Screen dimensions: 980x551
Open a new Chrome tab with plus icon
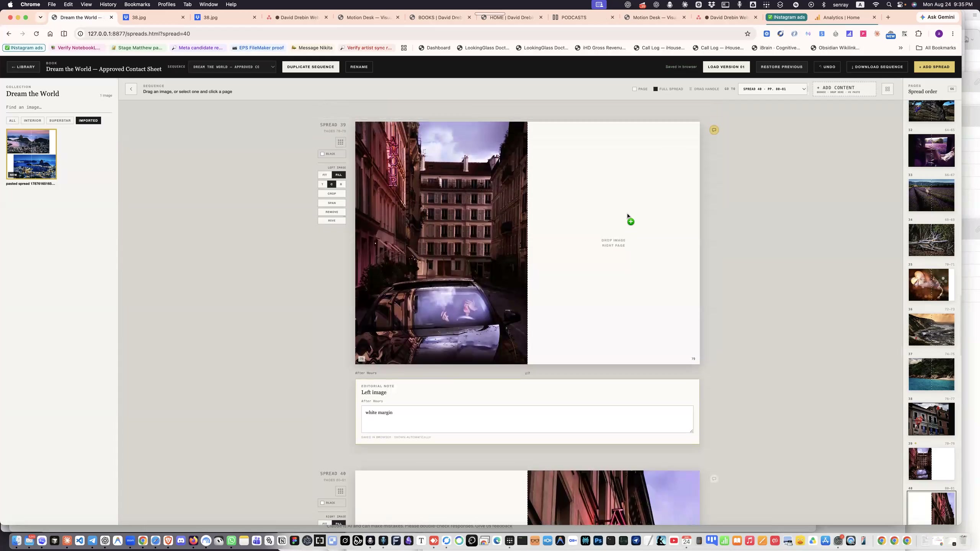tap(888, 17)
